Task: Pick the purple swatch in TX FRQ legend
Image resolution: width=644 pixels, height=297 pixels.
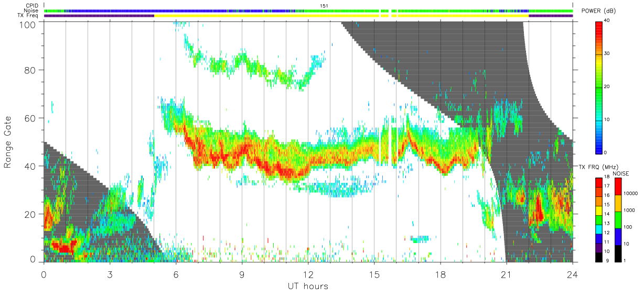Action: pyautogui.click(x=599, y=248)
